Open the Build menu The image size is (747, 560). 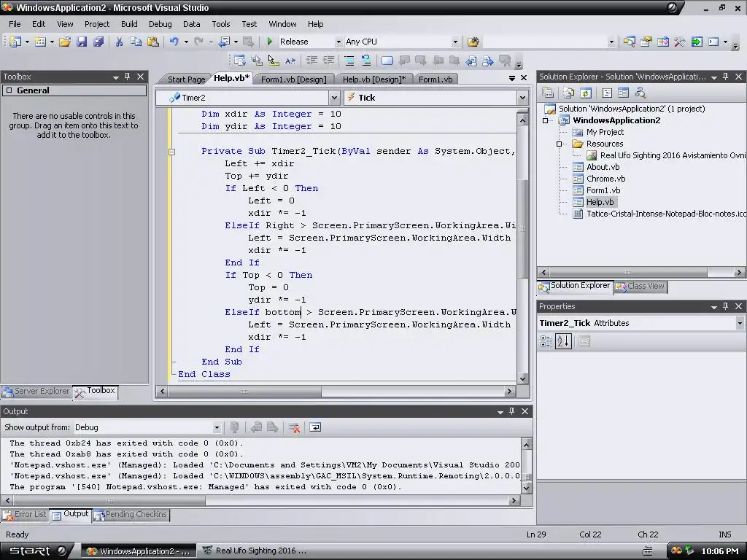[x=129, y=24]
